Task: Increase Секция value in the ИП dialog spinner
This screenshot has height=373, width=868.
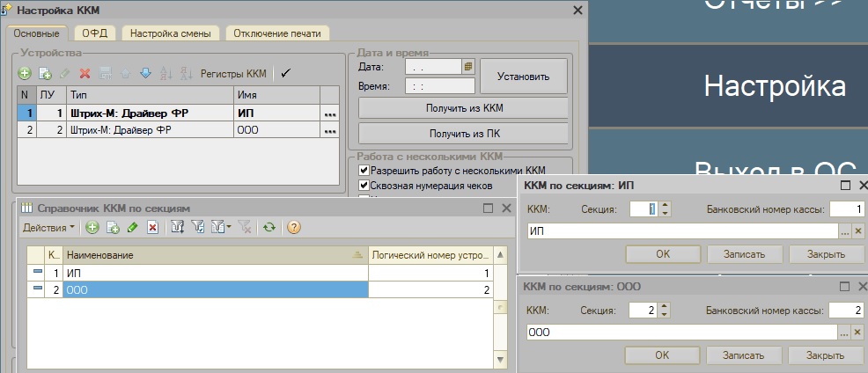Action: (666, 206)
